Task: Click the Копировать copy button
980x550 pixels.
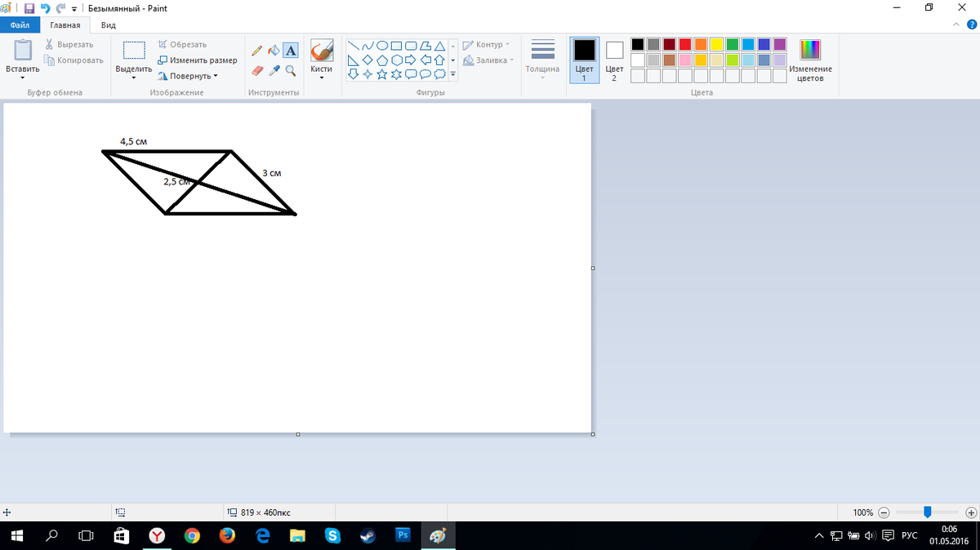Action: tap(73, 60)
